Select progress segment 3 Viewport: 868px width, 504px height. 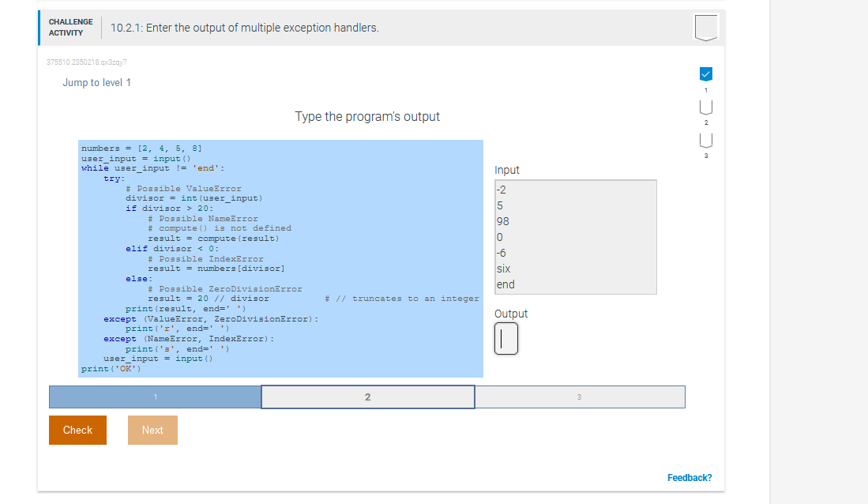tap(580, 397)
